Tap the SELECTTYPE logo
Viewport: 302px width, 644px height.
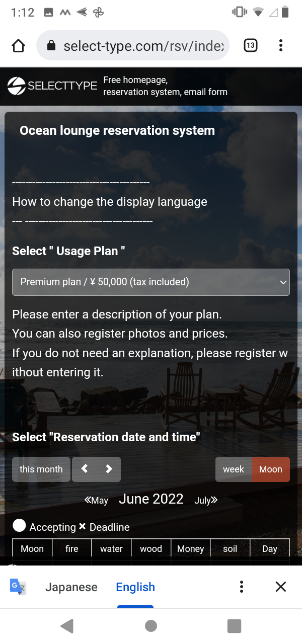[52, 86]
